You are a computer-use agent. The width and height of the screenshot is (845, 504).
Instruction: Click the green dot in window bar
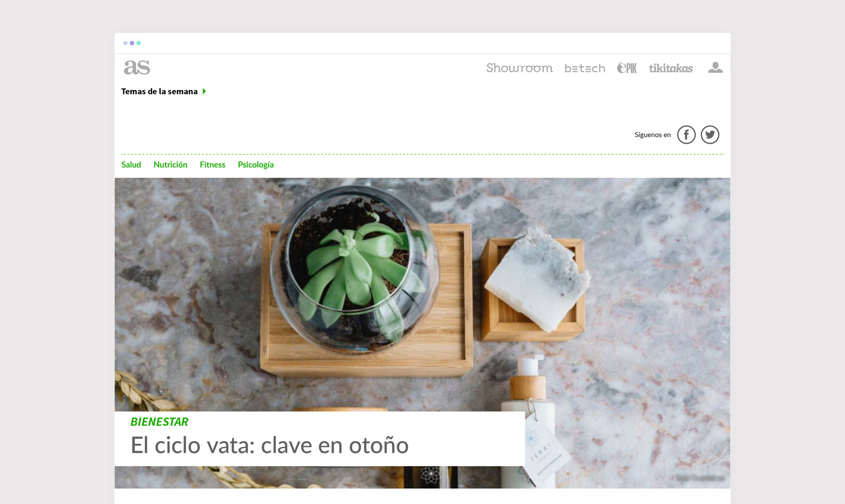(139, 43)
